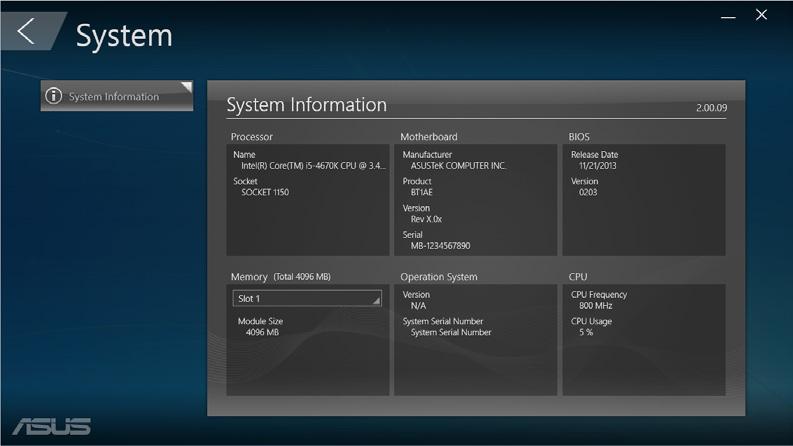
Task: Expand the Slot 1 memory dropdown
Action: pyautogui.click(x=307, y=298)
